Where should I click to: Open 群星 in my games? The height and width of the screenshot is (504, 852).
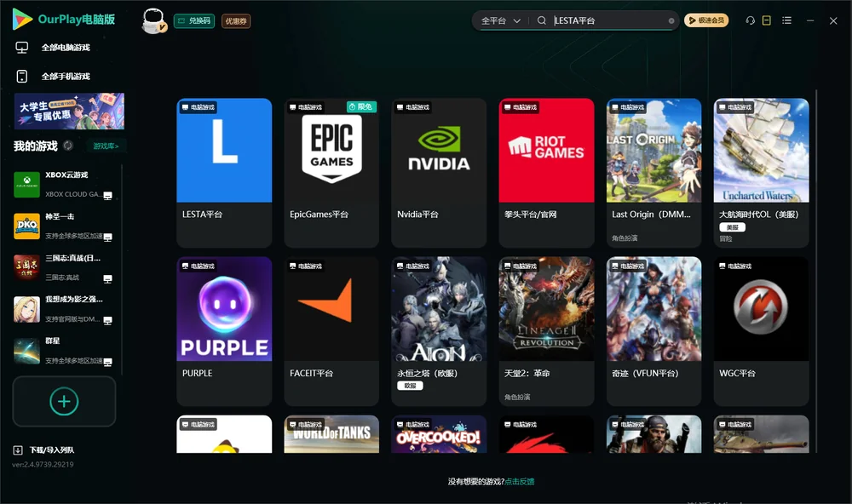(64, 351)
